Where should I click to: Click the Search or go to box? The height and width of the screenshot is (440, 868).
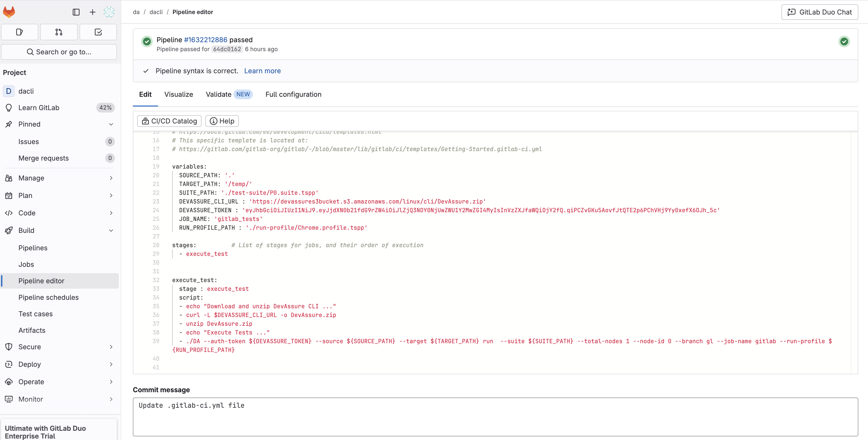[59, 52]
